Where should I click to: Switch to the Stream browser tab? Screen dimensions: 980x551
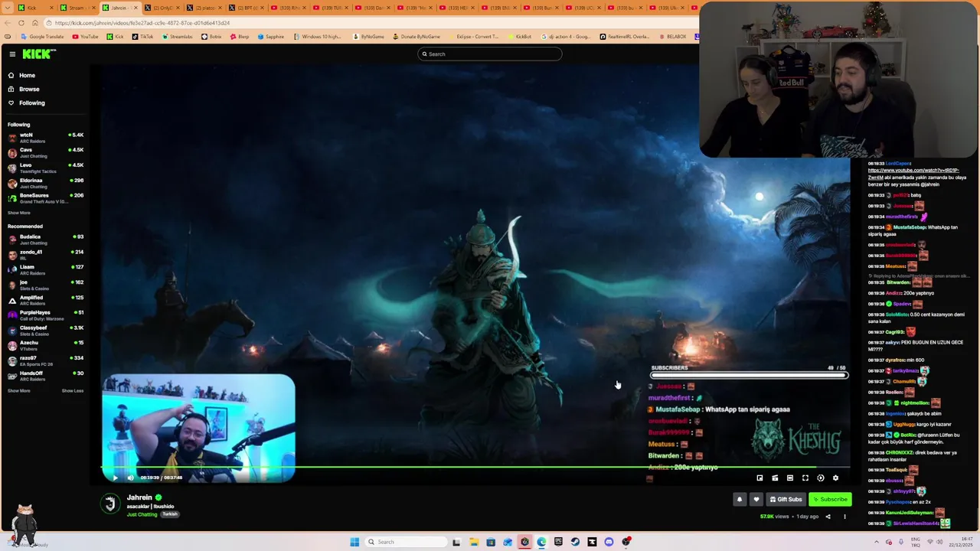tap(77, 8)
